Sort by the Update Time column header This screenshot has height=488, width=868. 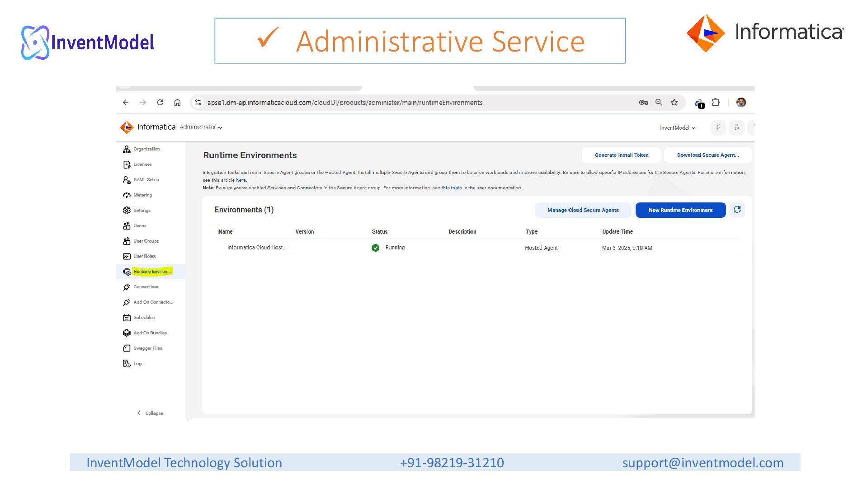(x=618, y=232)
